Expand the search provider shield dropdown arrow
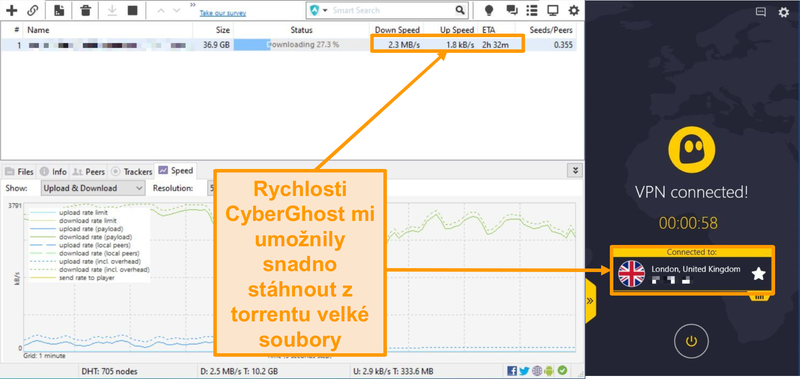 tap(325, 10)
